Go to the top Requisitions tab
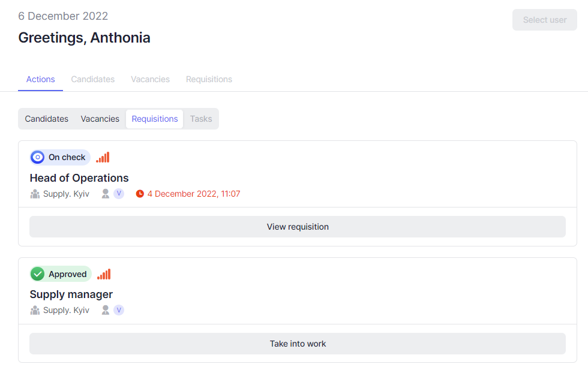588x376 pixels. 209,79
